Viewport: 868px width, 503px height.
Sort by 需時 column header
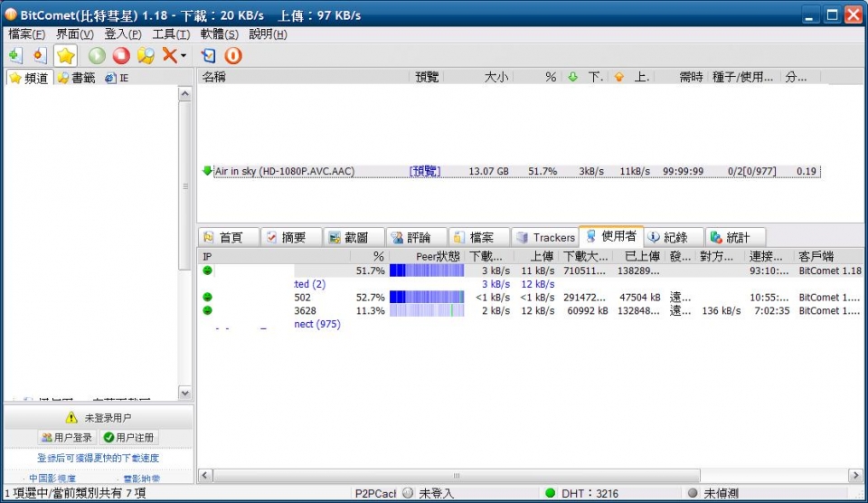[682, 77]
